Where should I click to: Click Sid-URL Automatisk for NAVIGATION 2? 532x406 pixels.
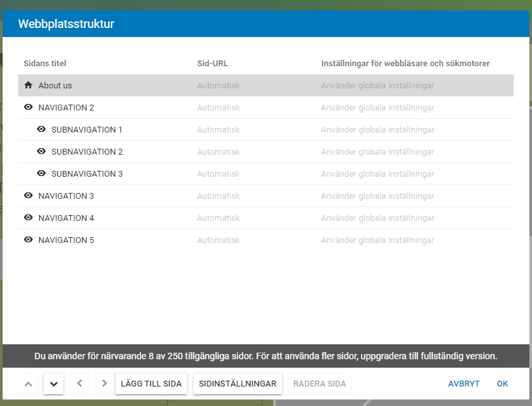pos(219,107)
